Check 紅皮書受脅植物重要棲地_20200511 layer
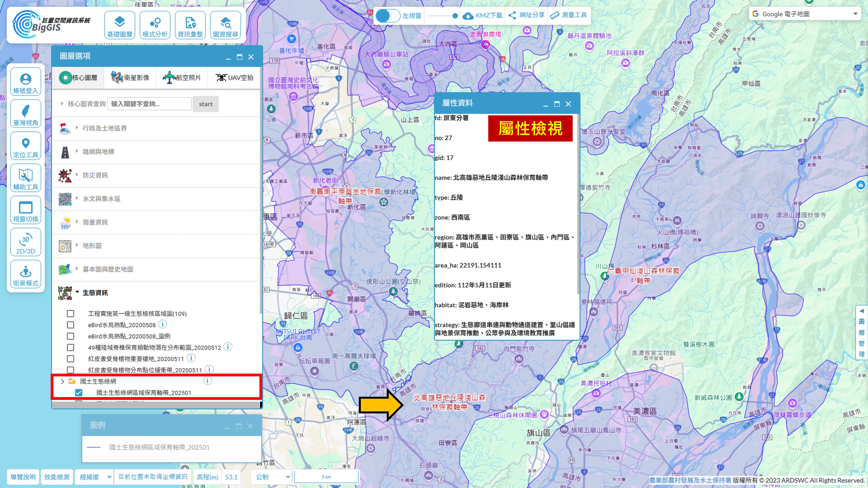Image resolution: width=868 pixels, height=488 pixels. tap(70, 359)
